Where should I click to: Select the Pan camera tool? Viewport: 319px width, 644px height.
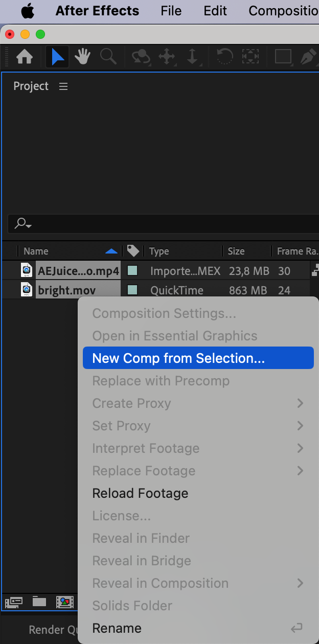point(167,57)
